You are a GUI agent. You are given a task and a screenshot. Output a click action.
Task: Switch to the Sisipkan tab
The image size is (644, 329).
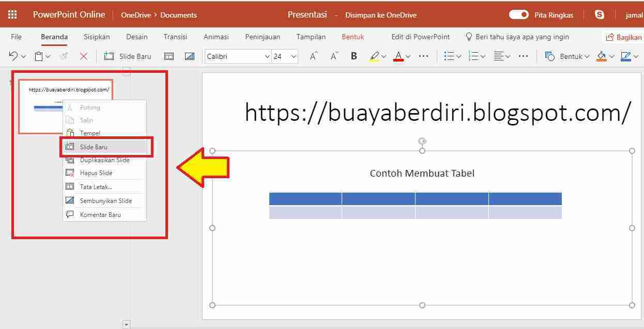coord(97,37)
